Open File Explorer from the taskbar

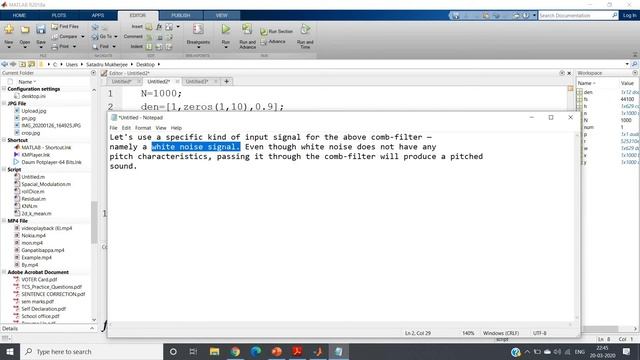coord(214,351)
